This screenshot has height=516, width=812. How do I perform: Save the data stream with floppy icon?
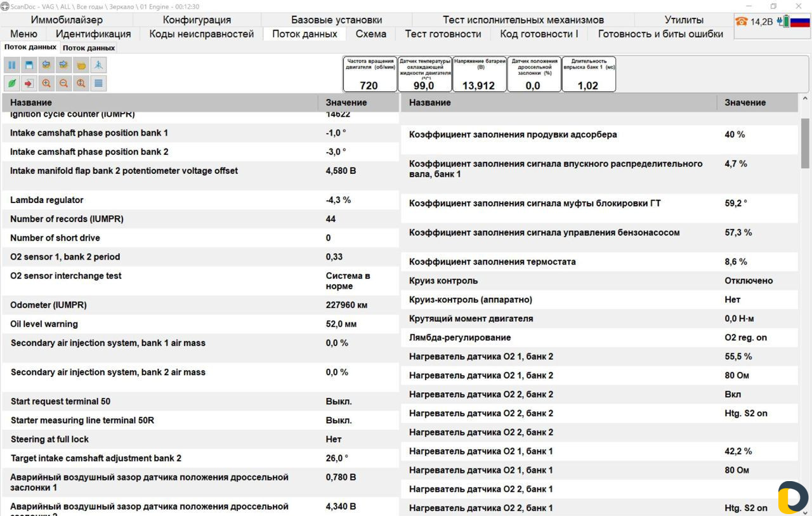click(29, 65)
